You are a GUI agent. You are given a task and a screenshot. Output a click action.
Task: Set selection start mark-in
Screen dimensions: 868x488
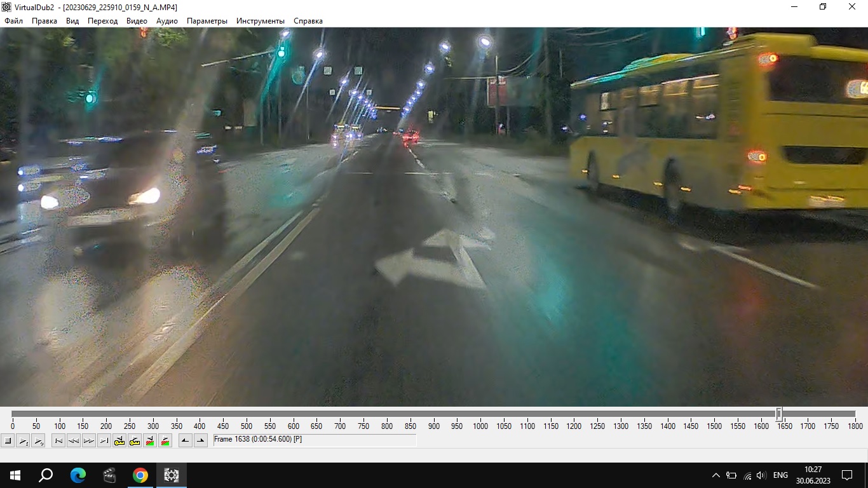click(186, 440)
